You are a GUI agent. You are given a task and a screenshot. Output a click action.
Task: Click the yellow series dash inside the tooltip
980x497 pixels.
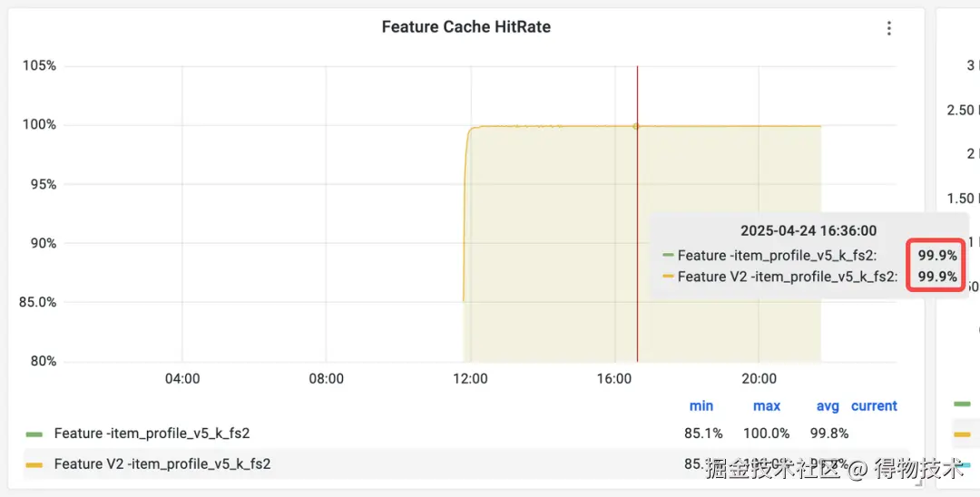[669, 277]
